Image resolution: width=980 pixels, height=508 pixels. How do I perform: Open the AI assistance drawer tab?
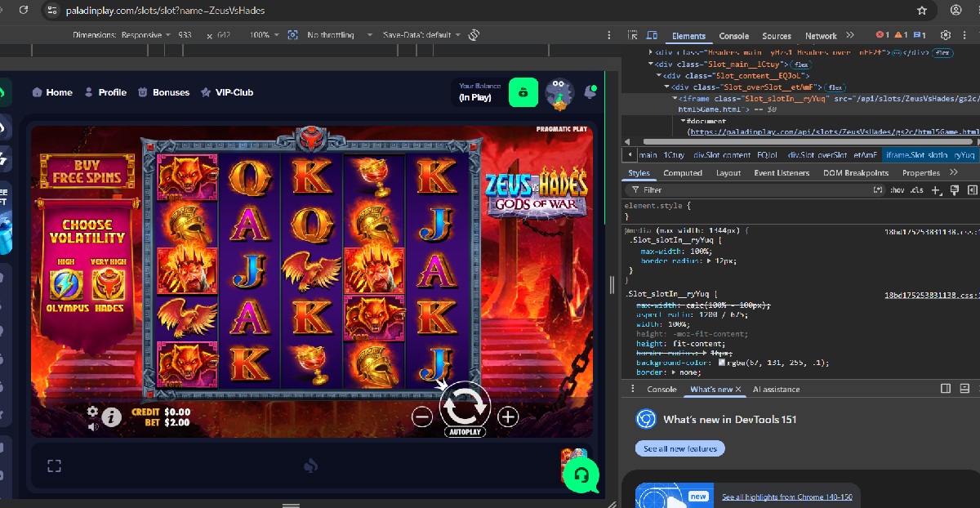point(776,390)
